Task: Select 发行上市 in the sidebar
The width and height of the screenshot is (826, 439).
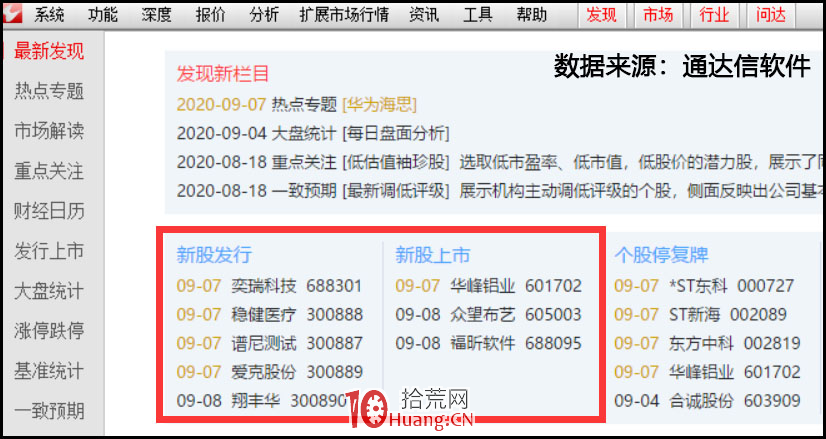Action: tap(49, 251)
